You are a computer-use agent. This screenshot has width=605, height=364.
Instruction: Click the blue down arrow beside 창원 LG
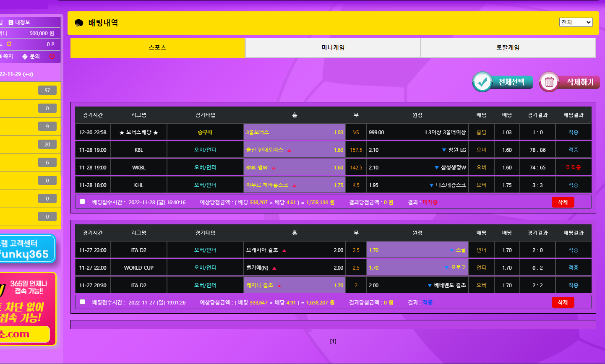click(x=444, y=150)
